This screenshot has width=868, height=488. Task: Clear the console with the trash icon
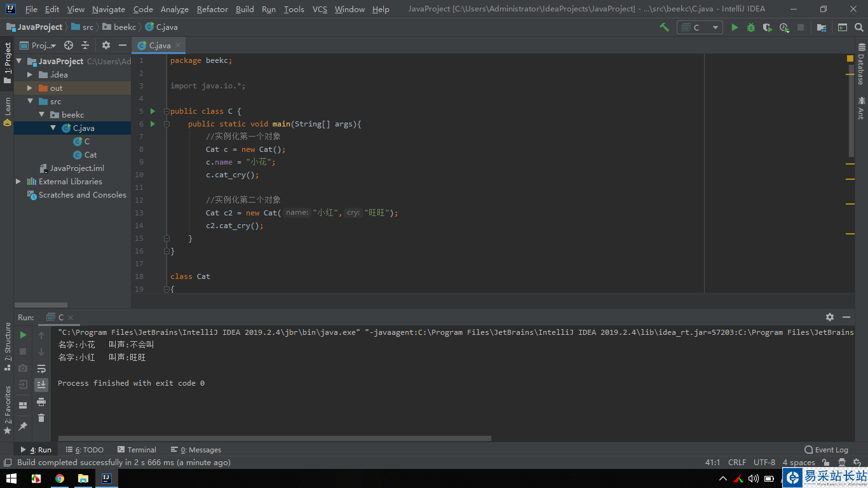(x=41, y=417)
